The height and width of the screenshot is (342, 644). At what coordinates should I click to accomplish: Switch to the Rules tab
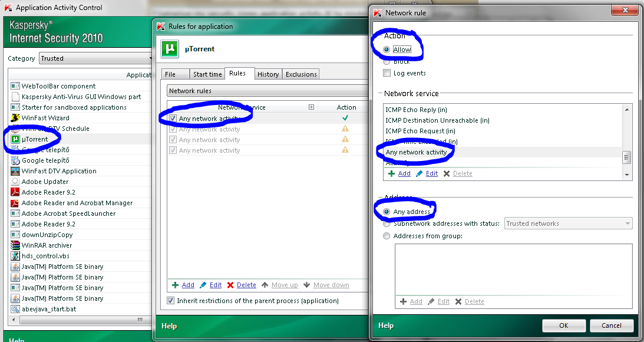(x=239, y=73)
